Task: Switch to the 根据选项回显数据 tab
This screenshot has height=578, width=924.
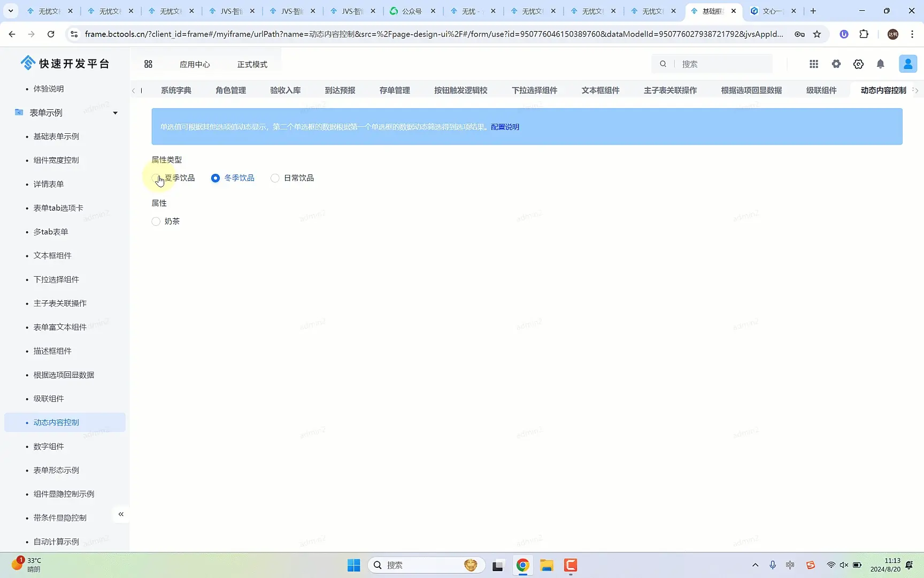Action: [x=751, y=90]
